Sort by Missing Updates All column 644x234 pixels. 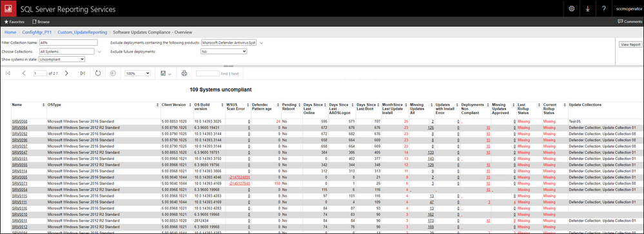coord(432,105)
